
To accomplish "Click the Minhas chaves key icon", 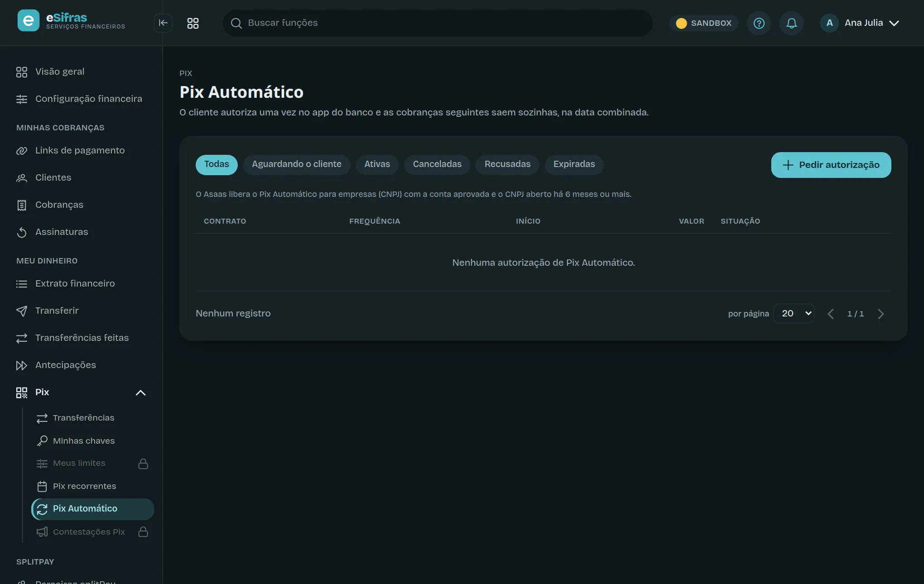I will (x=42, y=440).
